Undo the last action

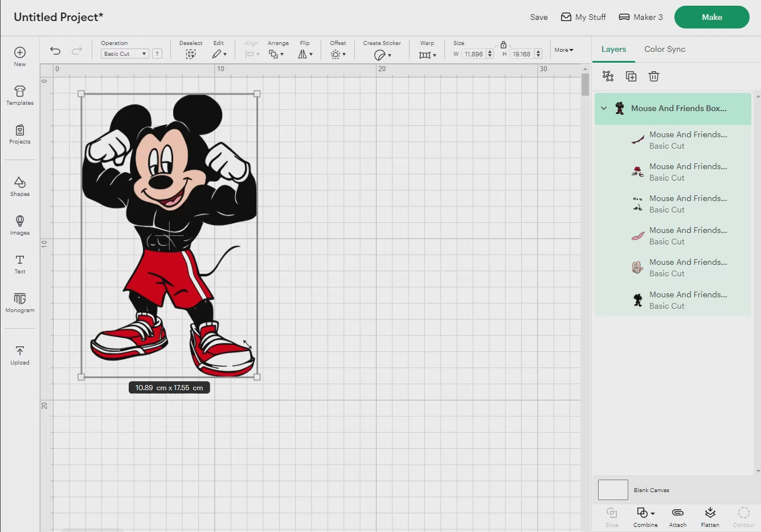[x=55, y=51]
